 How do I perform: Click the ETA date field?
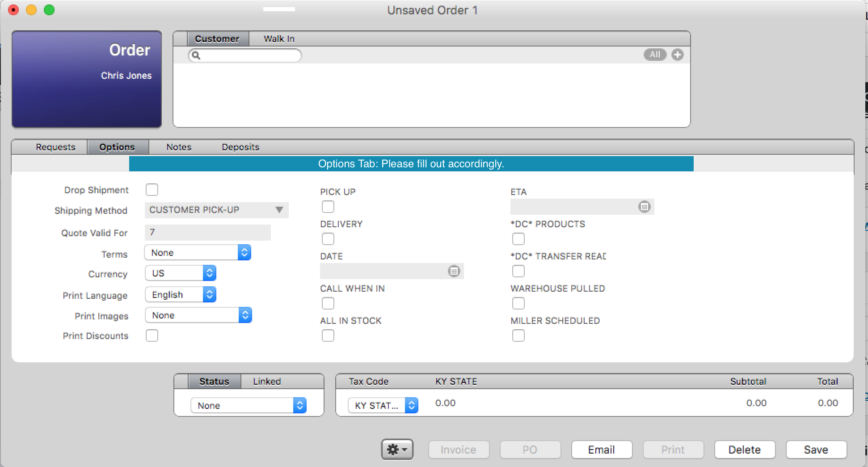[x=582, y=207]
